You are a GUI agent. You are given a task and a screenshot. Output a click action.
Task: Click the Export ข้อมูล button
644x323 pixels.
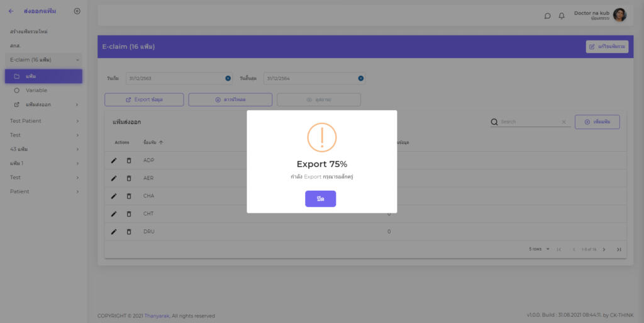tap(144, 99)
